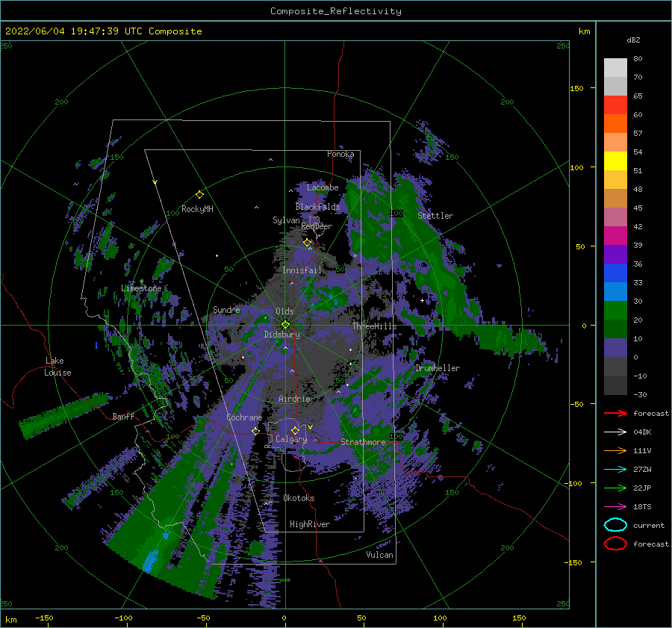Image resolution: width=672 pixels, height=628 pixels.
Task: Click the white 04DK arrow icon
Action: (615, 432)
